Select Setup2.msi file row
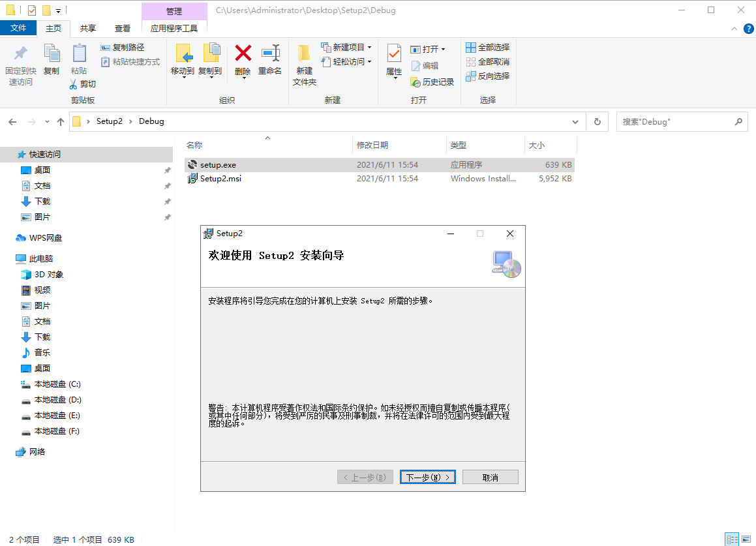Screen dimensions: 756x546 (x=380, y=179)
